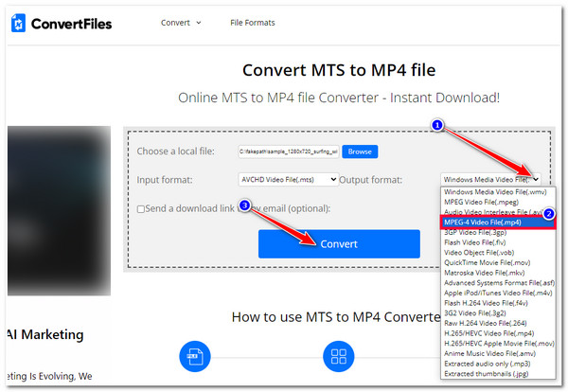Open the Input format dropdown
The image size is (568, 392).
[x=289, y=179]
